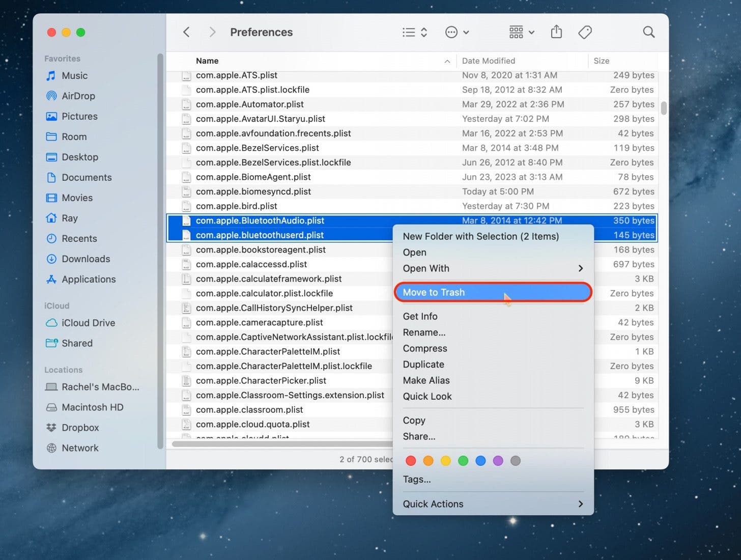Open the list view mode switcher
This screenshot has width=741, height=560.
pos(414,32)
